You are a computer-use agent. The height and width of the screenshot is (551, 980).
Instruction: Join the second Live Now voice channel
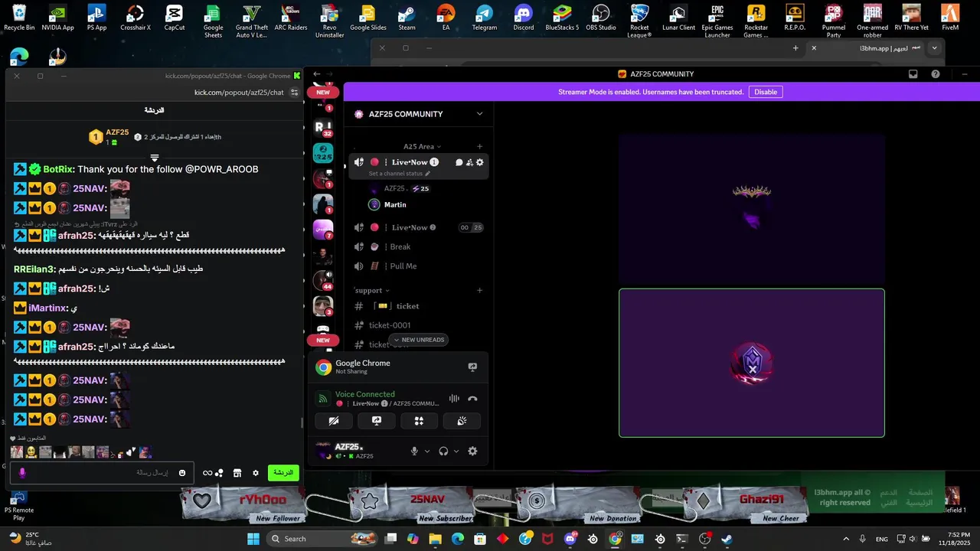pyautogui.click(x=418, y=227)
